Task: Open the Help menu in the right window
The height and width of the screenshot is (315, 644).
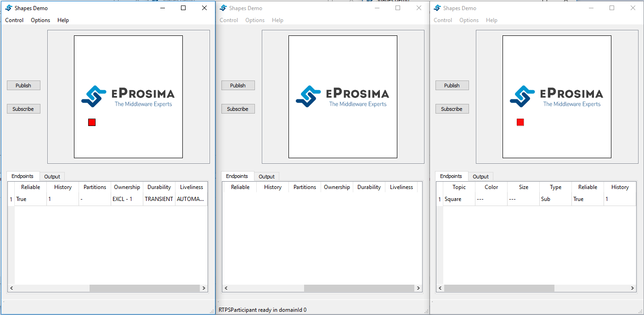Action: tap(491, 20)
